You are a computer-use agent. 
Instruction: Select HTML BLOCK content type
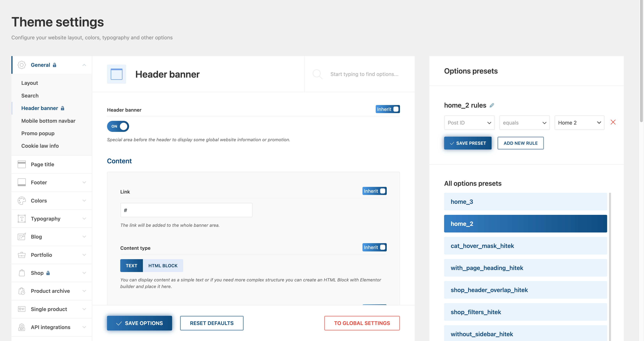[163, 266]
